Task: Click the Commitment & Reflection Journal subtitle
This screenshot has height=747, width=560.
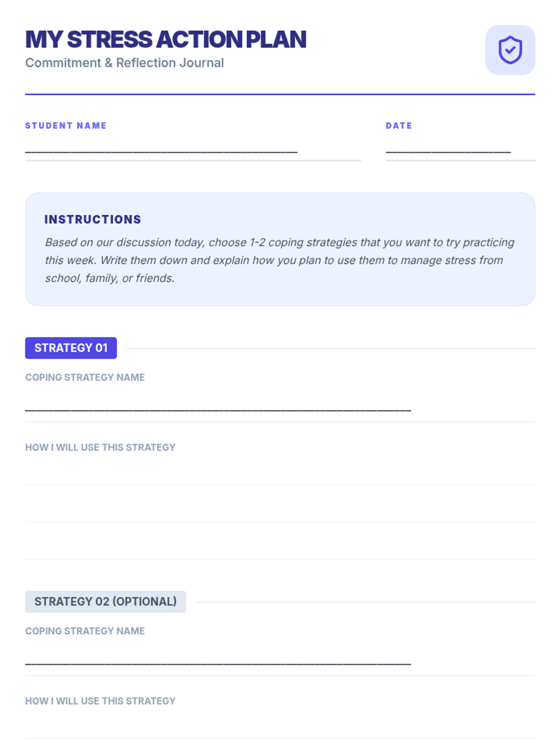Action: point(125,63)
